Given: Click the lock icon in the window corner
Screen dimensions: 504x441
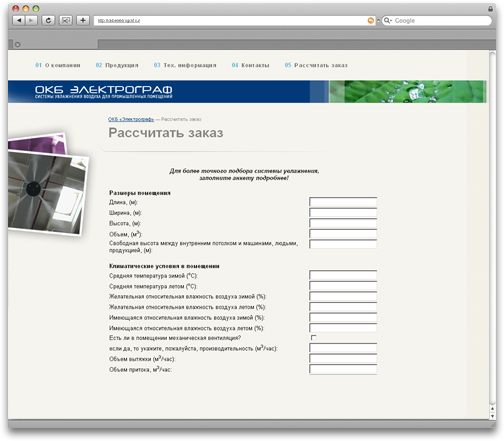Looking at the screenshot, I should pos(490,9).
